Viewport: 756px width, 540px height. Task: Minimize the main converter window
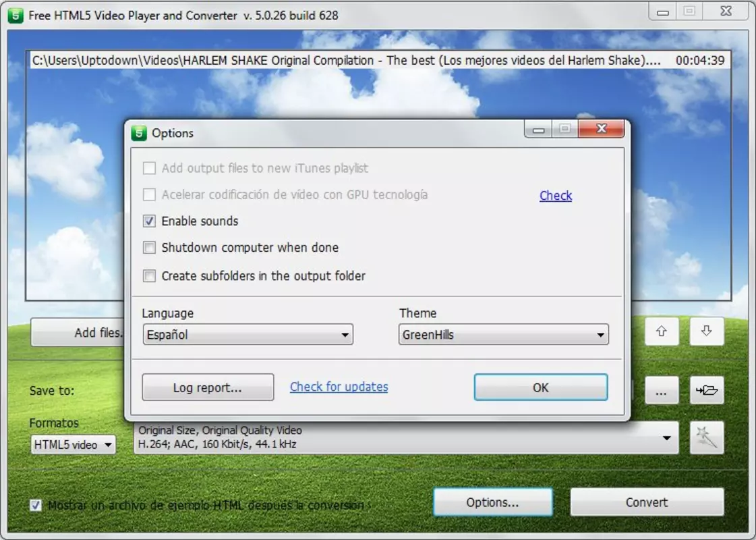coord(663,11)
